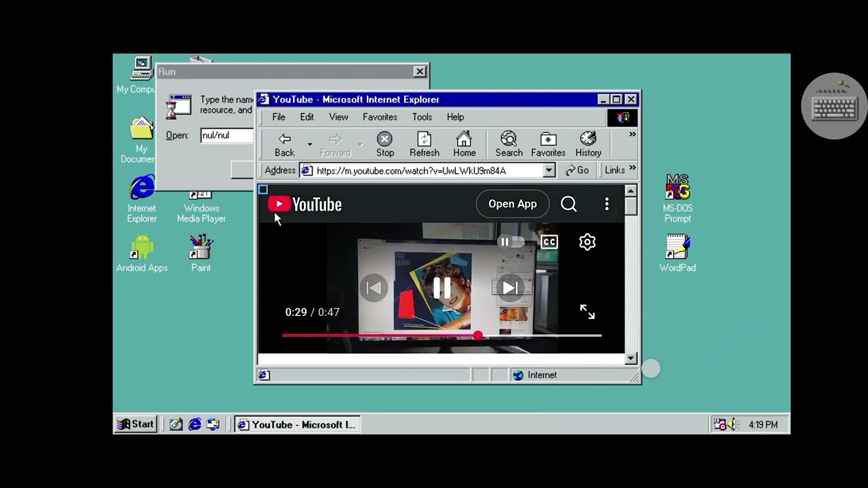Click Internet Explorer quick launch icon
868x488 pixels.
pyautogui.click(x=195, y=424)
